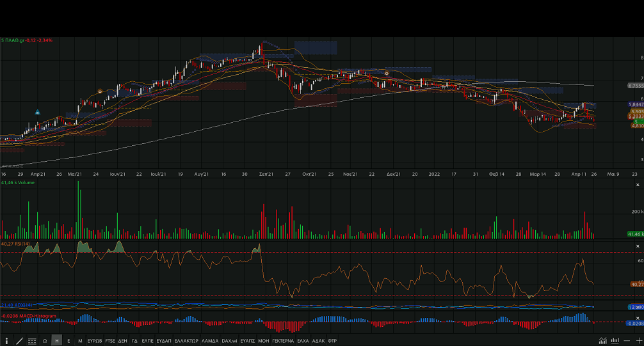
Task: Switch to the FTSE symbol tab
Action: 111,341
